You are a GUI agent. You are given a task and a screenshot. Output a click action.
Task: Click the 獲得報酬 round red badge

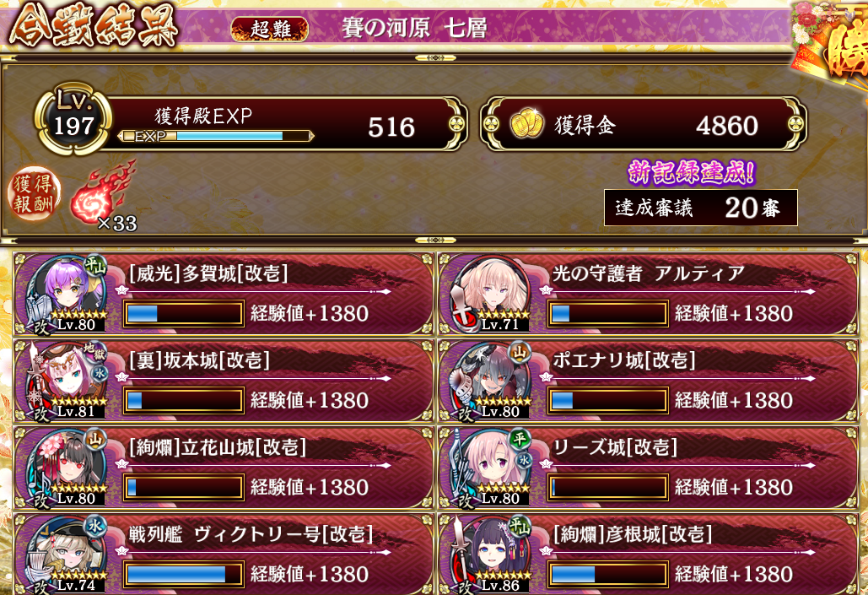(x=34, y=193)
